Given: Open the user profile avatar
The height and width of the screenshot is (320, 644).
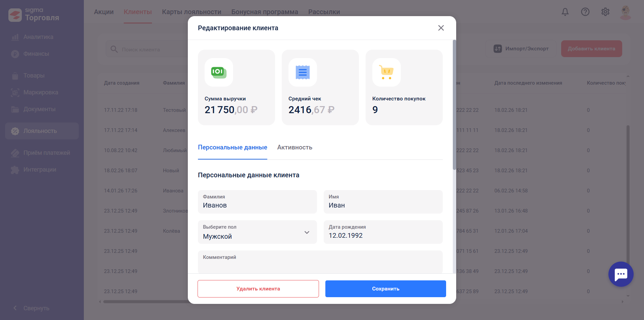Looking at the screenshot, I should [626, 12].
